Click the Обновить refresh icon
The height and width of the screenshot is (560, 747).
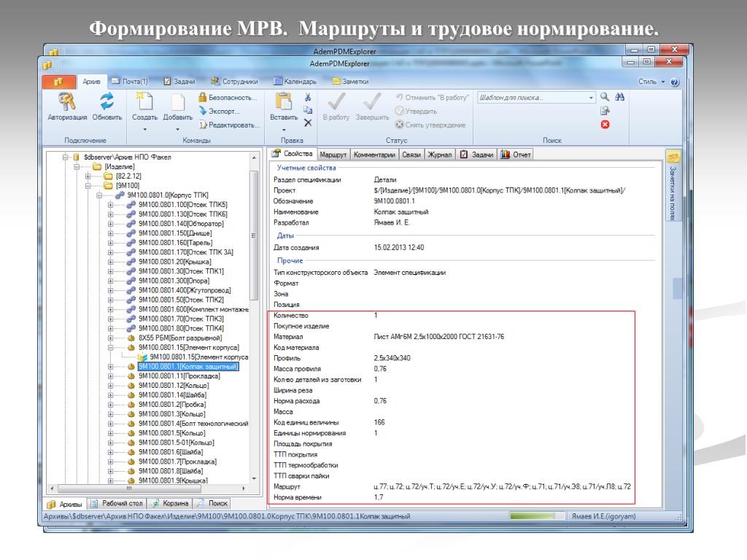tap(107, 101)
